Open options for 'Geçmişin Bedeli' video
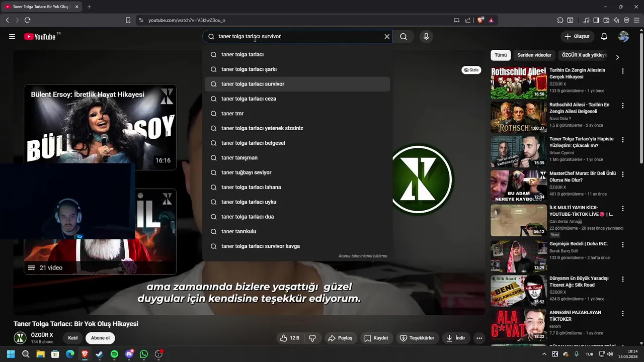 (623, 245)
